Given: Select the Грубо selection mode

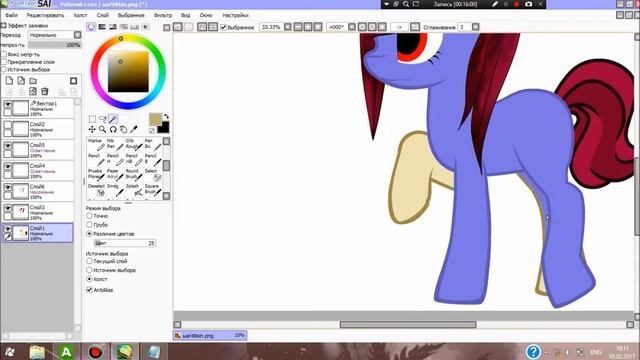Looking at the screenshot, I should click(89, 225).
